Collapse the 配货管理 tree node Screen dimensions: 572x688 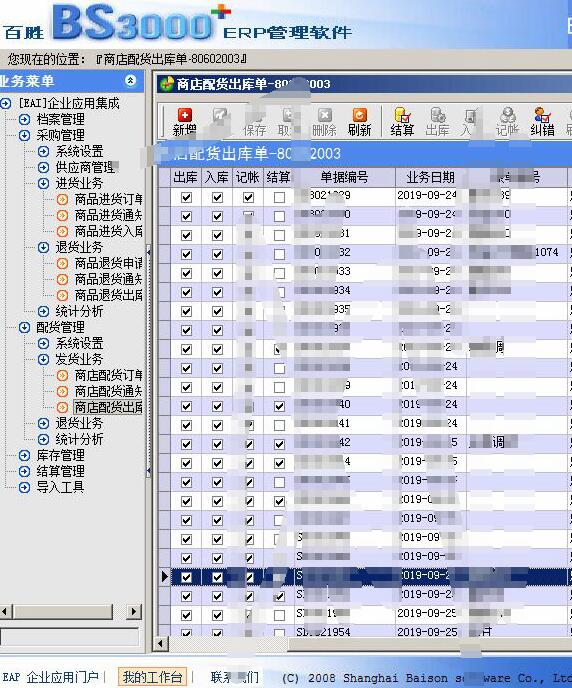(x=24, y=327)
